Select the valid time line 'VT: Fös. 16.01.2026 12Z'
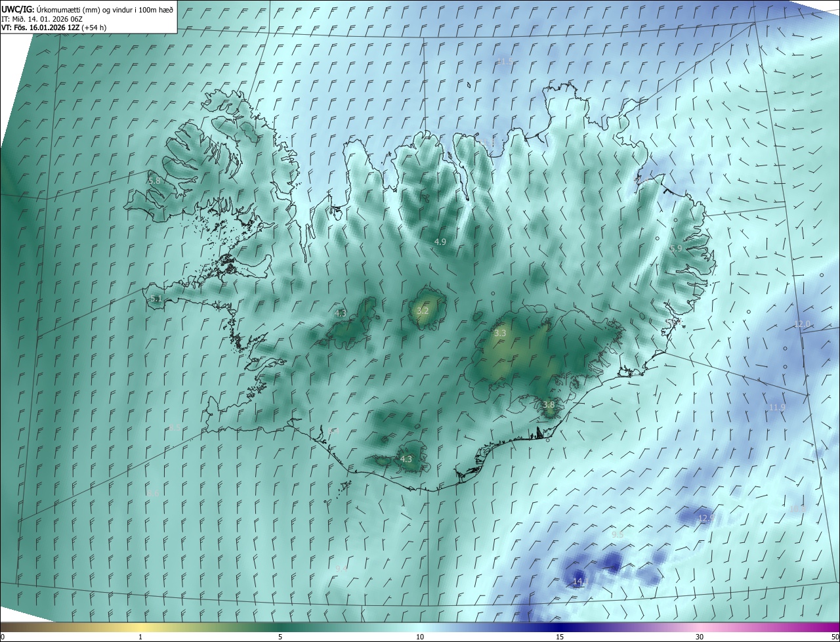The height and width of the screenshot is (642, 840). click(40, 28)
